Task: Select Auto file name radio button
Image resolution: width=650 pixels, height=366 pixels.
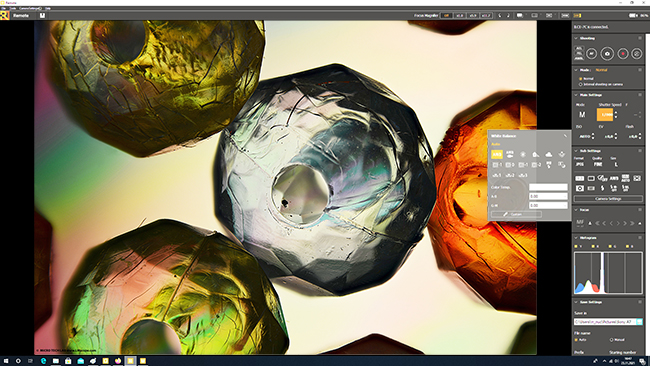Action: pos(576,340)
